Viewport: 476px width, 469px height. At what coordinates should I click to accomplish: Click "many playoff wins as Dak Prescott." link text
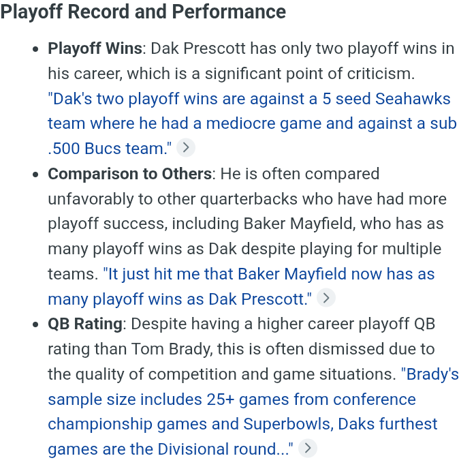(x=180, y=299)
